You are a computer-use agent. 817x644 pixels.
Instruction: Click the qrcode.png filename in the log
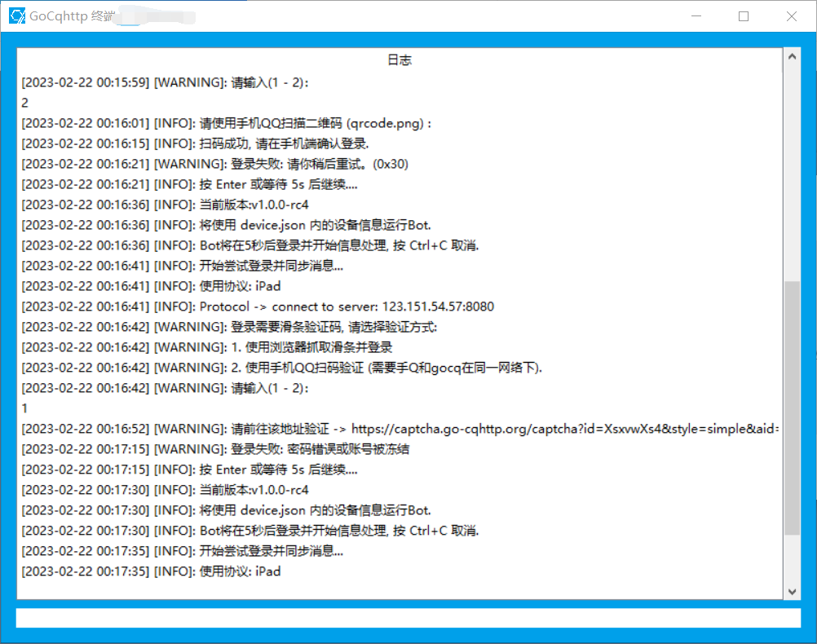[385, 123]
